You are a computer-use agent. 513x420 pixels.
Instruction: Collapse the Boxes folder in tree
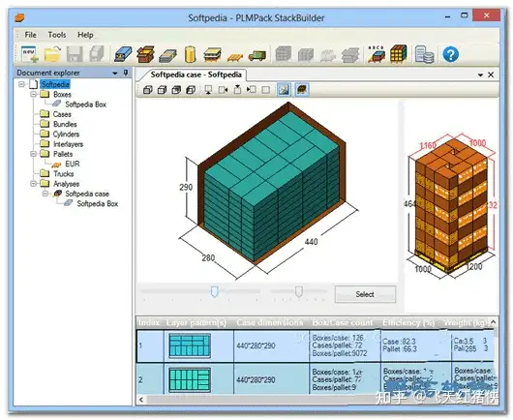33,94
